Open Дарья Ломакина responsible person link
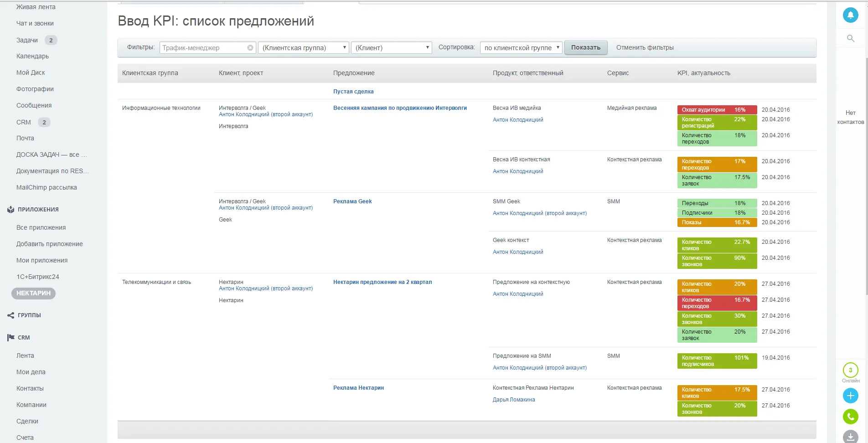Image resolution: width=868 pixels, height=443 pixels. pos(514,400)
